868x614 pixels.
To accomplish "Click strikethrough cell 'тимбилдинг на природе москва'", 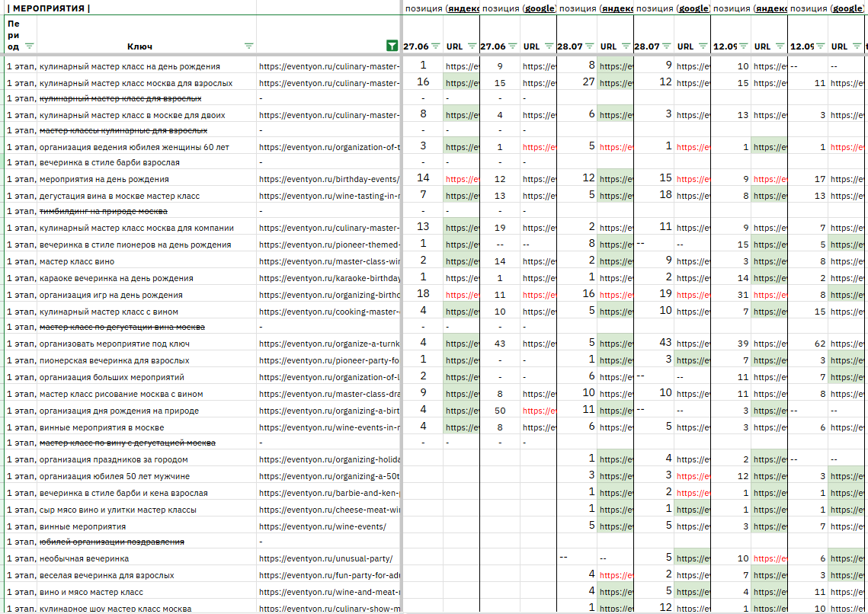I will [x=103, y=211].
